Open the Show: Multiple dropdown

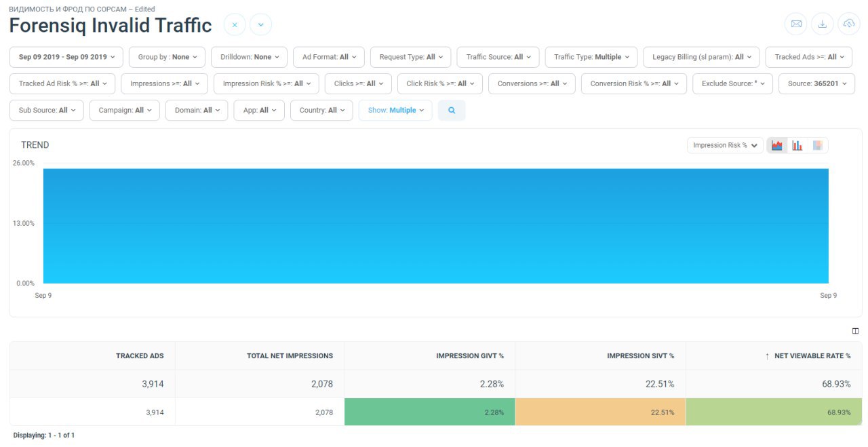395,110
